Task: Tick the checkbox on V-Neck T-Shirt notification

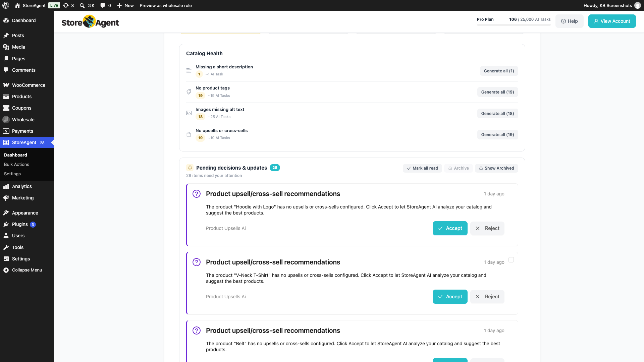Action: pyautogui.click(x=511, y=260)
